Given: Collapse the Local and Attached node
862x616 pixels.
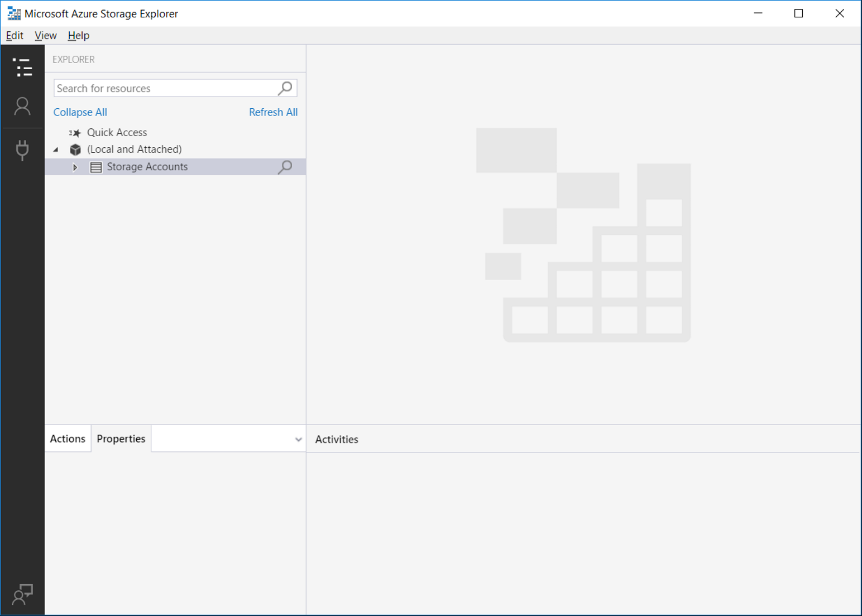Looking at the screenshot, I should pyautogui.click(x=56, y=150).
